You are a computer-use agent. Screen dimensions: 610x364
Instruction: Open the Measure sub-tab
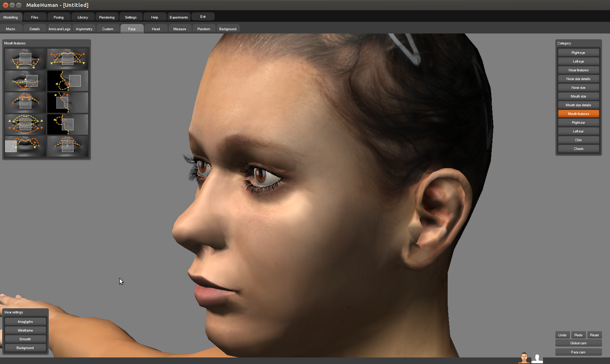pos(180,29)
